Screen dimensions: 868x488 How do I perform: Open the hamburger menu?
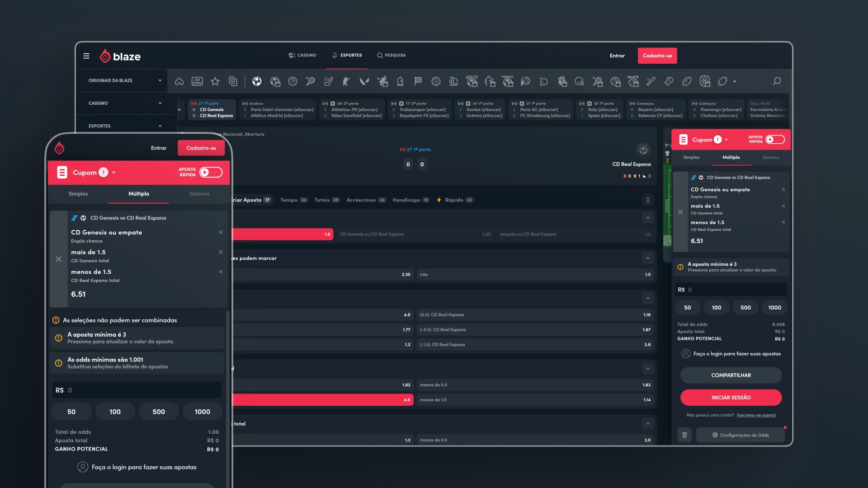tap(86, 56)
